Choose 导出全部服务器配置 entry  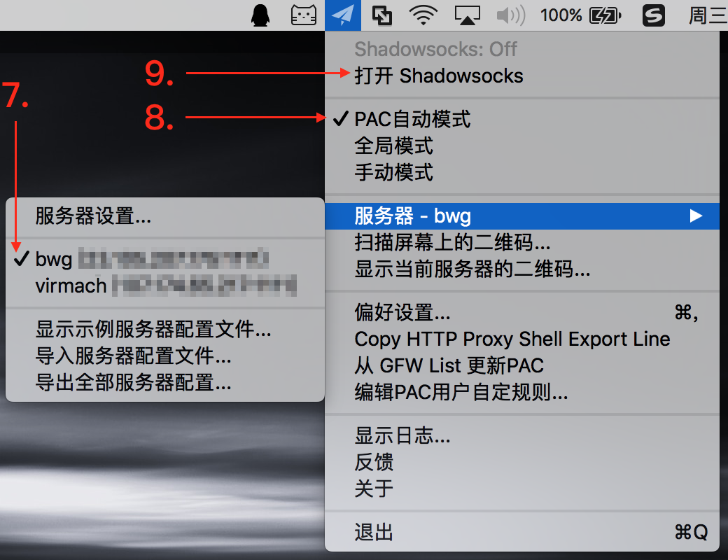tap(164, 383)
